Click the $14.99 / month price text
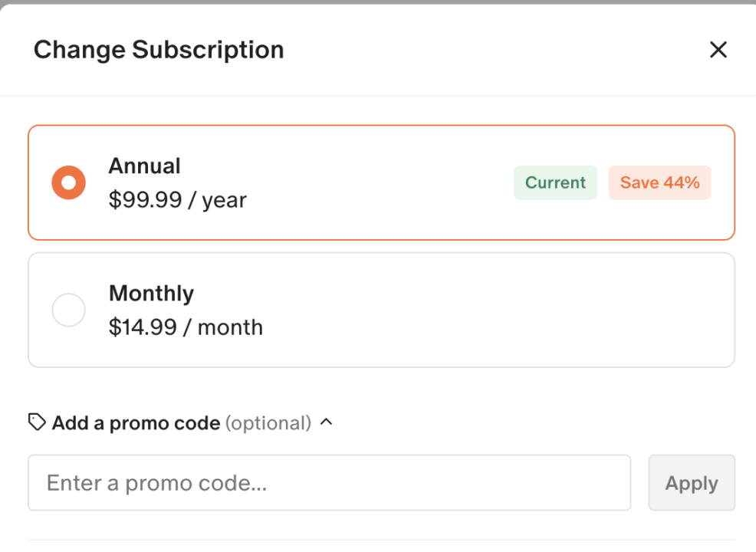 [186, 327]
